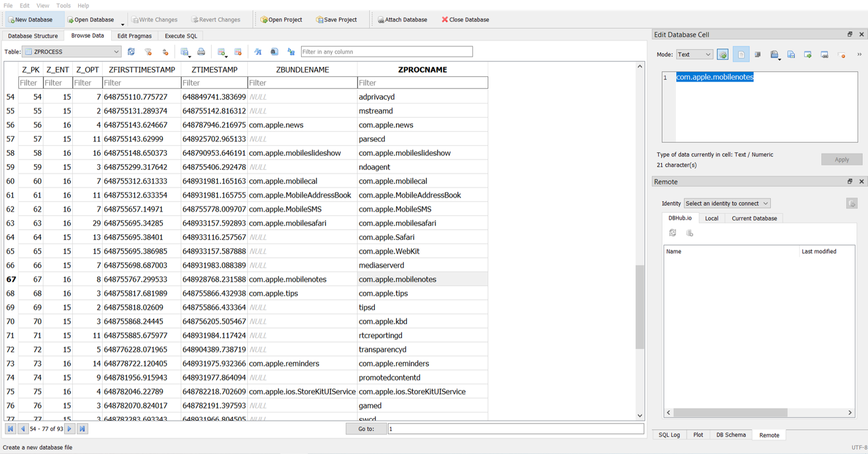
Task: Switch to the Current Database tab
Action: click(x=754, y=218)
